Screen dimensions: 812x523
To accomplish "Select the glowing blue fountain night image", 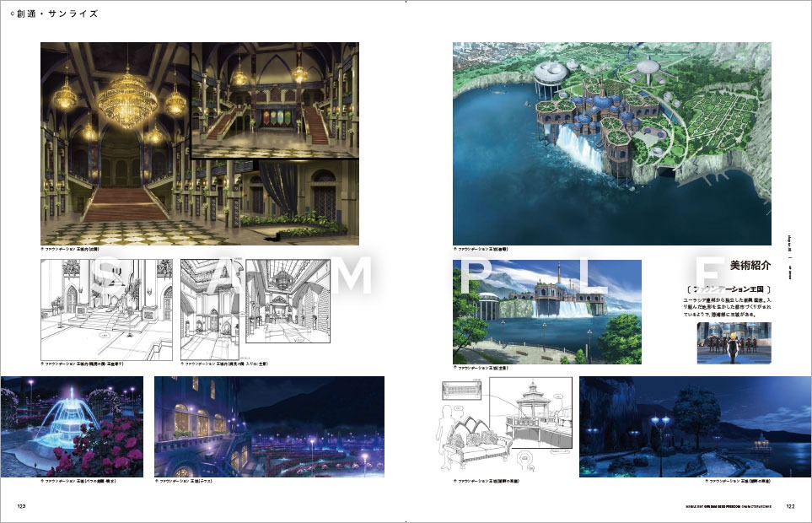I will tap(72, 426).
